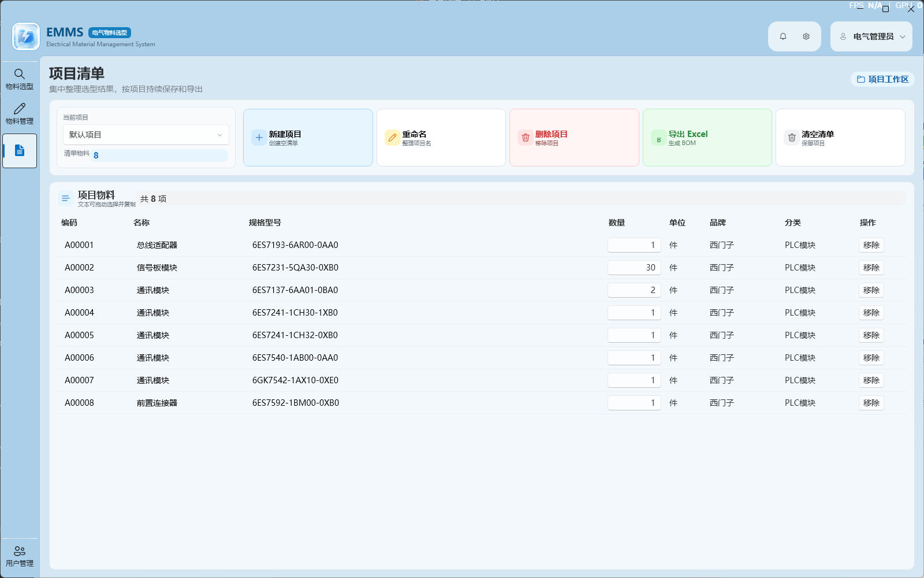Click the 重命名 rename project button
Viewport: 924px width, 578px height.
pos(441,138)
